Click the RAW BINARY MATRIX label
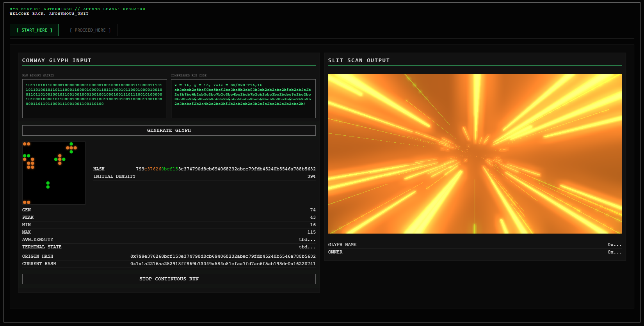Screen dimensions: 644x326 (38, 76)
